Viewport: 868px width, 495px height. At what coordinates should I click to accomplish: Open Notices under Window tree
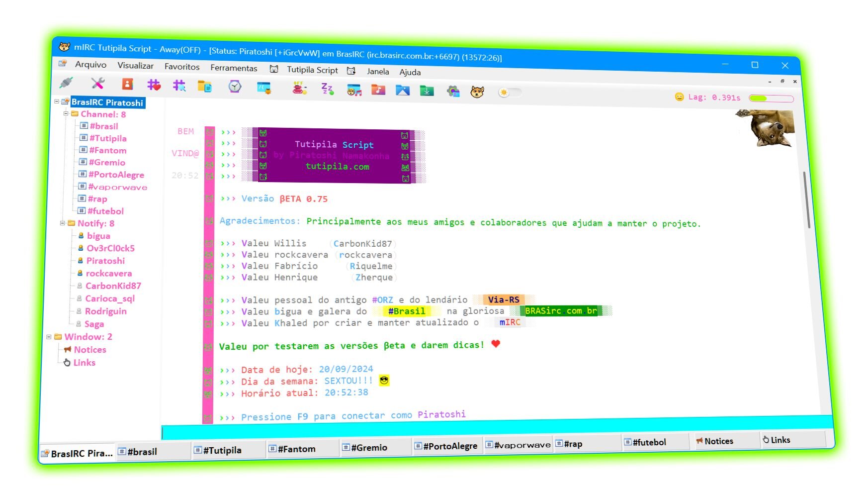(90, 350)
